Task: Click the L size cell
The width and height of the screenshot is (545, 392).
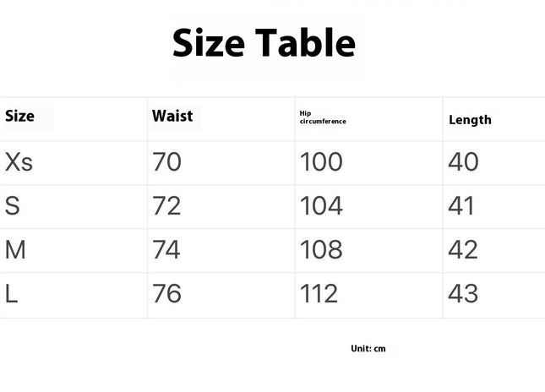Action: (11, 294)
